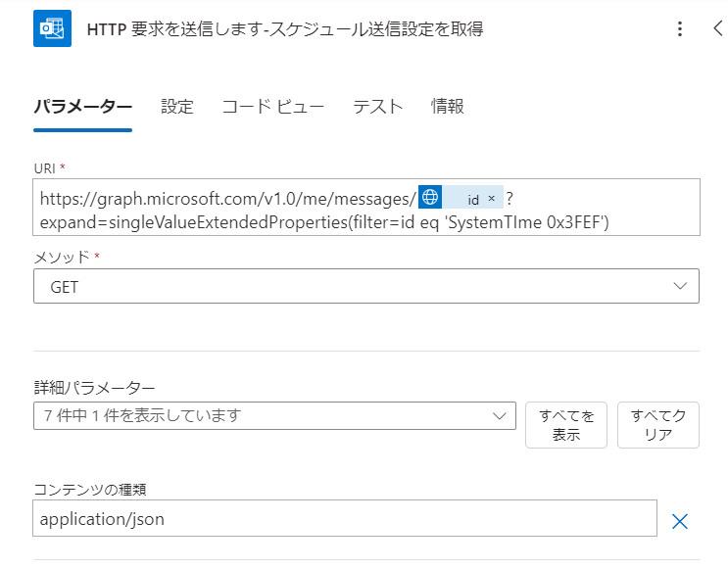
Task: Click the メソッド field label
Action: pyautogui.click(x=62, y=258)
